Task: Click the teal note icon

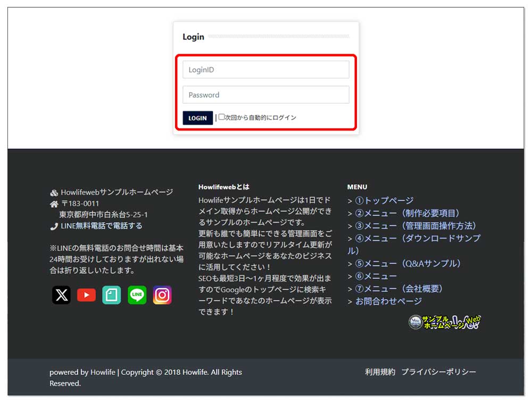Action: coord(112,295)
